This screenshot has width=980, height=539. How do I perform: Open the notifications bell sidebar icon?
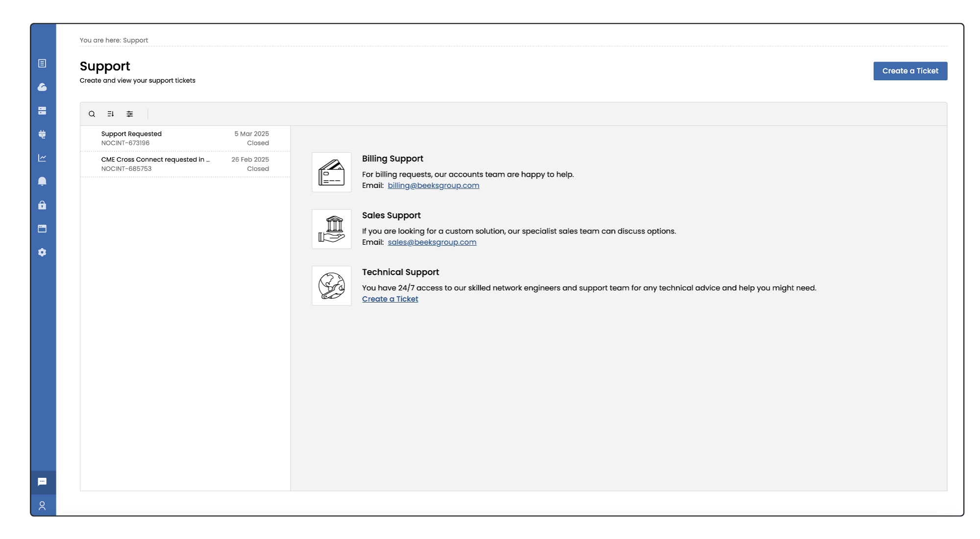pos(42,181)
